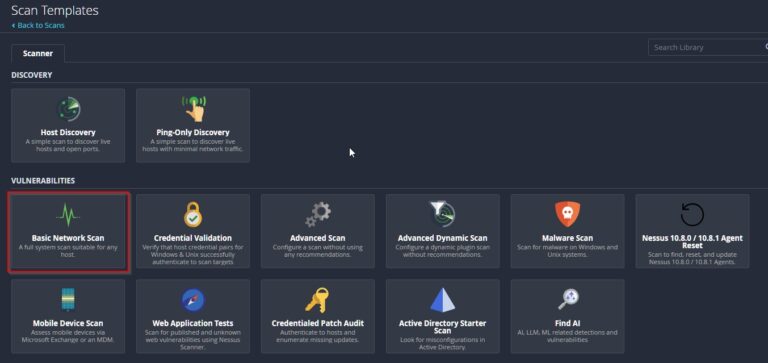Click 'Assess mobile devices via Microsoft Exchange' description

pyautogui.click(x=68, y=336)
